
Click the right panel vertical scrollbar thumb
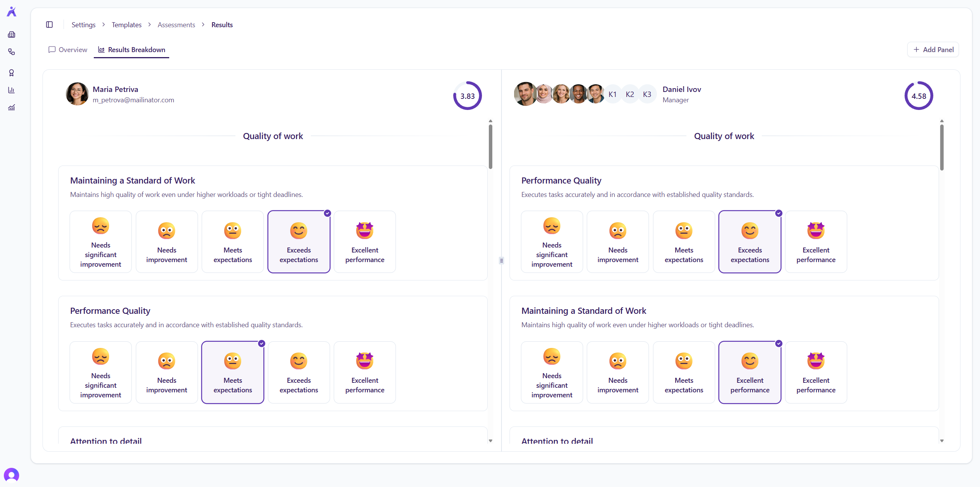point(942,147)
